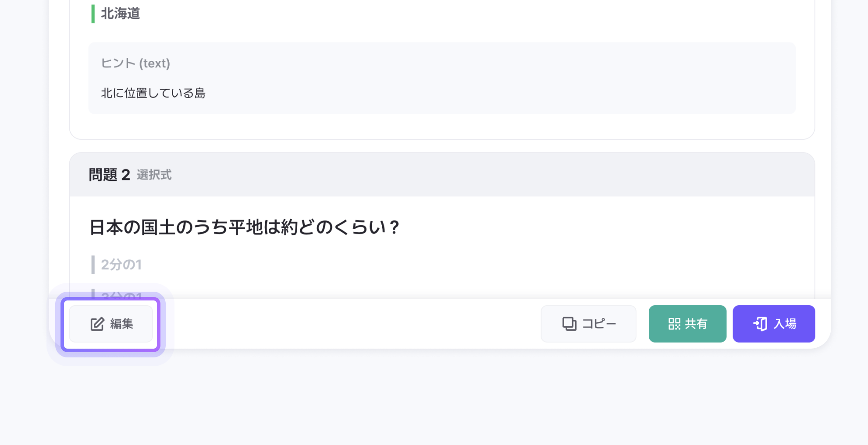Open sharing via the 共有 label
Viewport: 868px width, 445px height.
pos(696,324)
